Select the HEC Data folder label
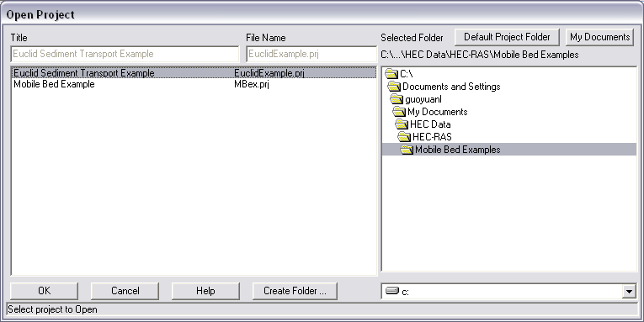This screenshot has height=322, width=644. pyautogui.click(x=430, y=124)
